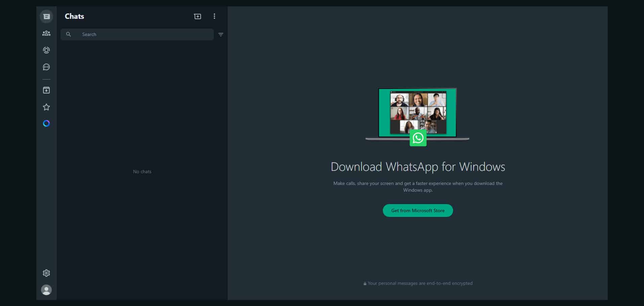644x306 pixels.
Task: Click the WhatsApp logo on laptop image
Action: 418,138
